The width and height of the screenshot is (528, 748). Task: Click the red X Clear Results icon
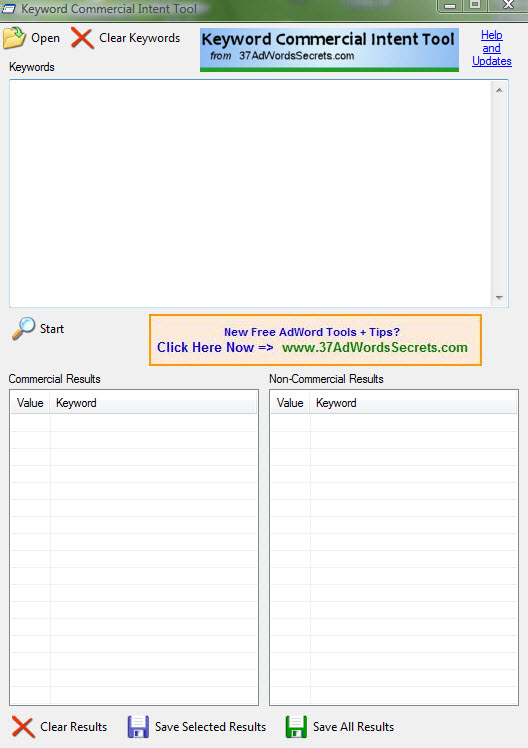(22, 727)
